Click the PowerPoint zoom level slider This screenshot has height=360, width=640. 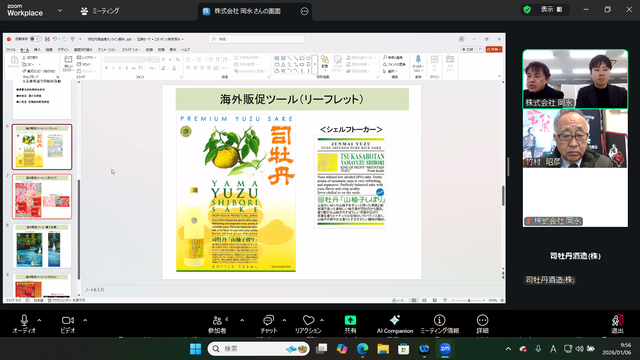[469, 300]
